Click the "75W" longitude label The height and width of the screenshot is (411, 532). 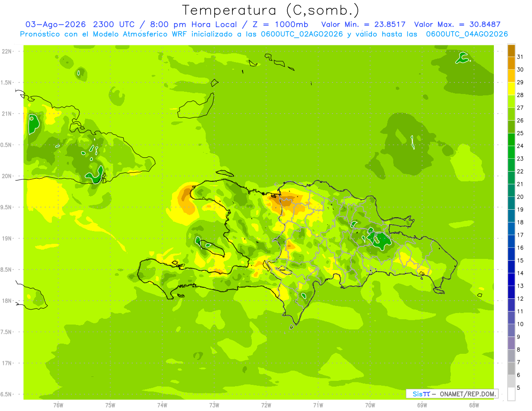pos(110,405)
